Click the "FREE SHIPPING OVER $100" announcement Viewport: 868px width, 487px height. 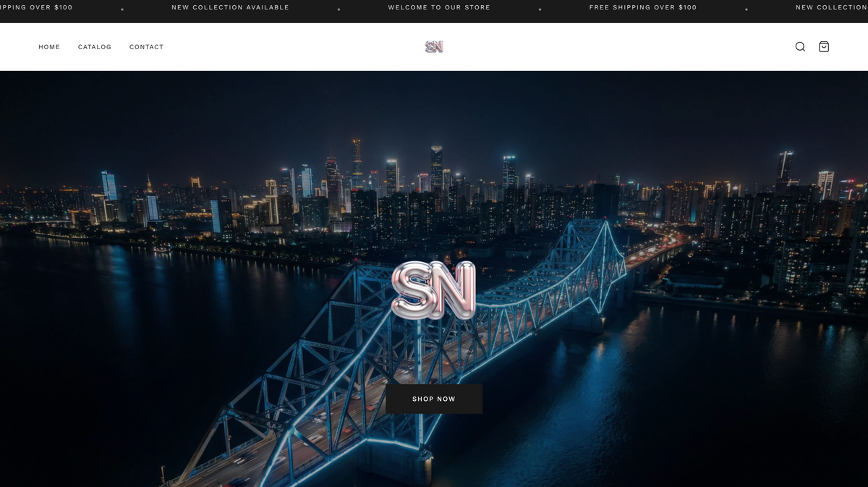point(642,7)
